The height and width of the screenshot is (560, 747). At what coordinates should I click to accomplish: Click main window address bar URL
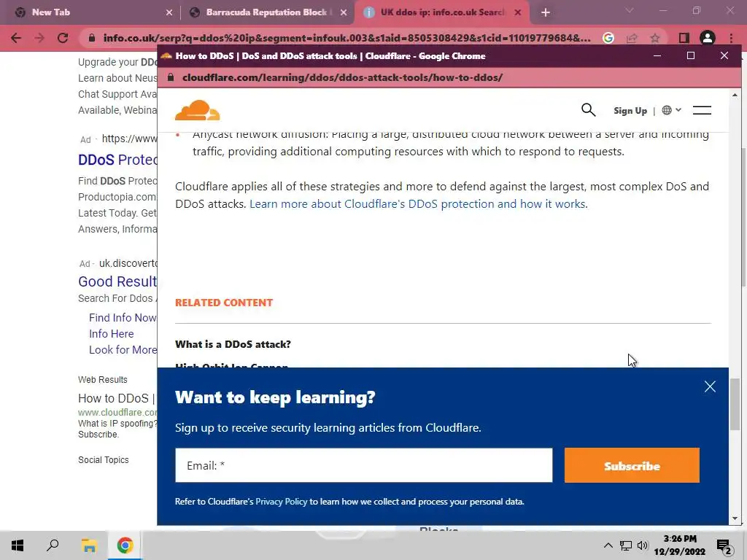pos(347,38)
